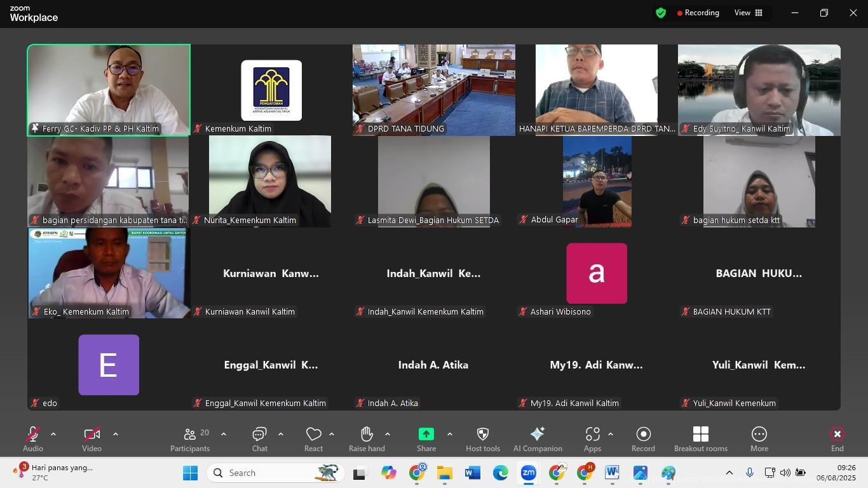
Task: Expand share options arrow beside Share
Action: click(x=449, y=434)
